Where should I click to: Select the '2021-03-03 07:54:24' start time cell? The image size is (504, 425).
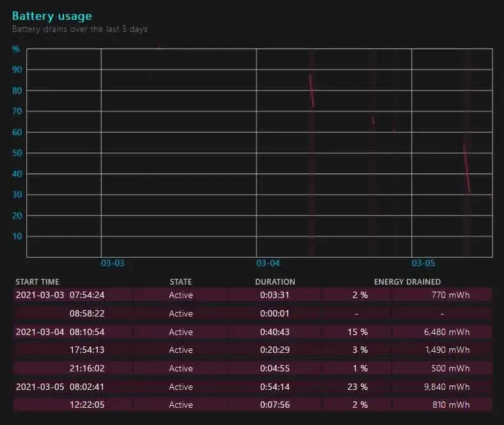click(x=60, y=295)
